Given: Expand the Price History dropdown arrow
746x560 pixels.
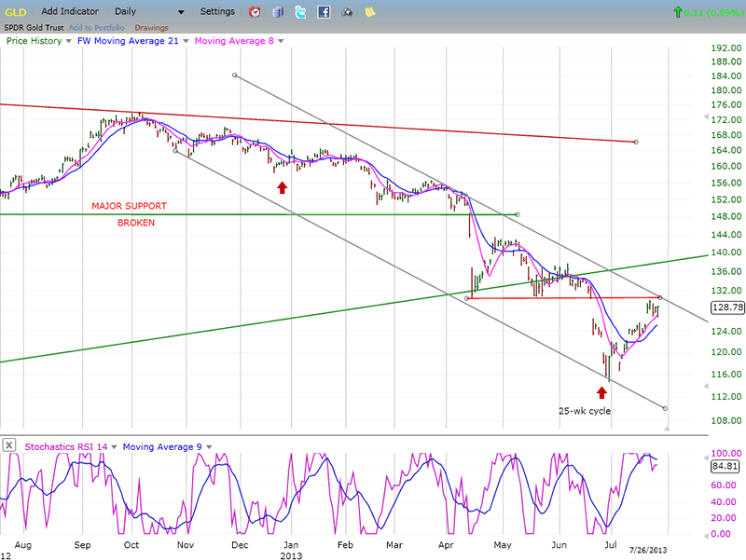Looking at the screenshot, I should click(68, 41).
